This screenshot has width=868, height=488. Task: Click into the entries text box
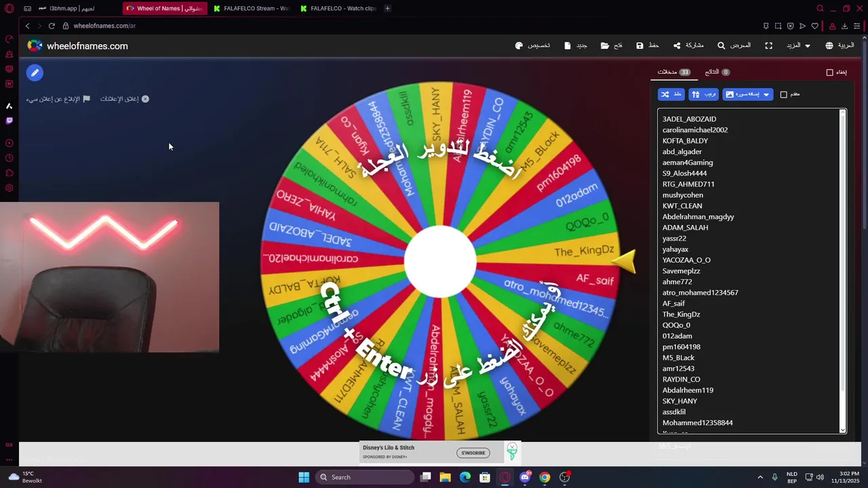749,271
